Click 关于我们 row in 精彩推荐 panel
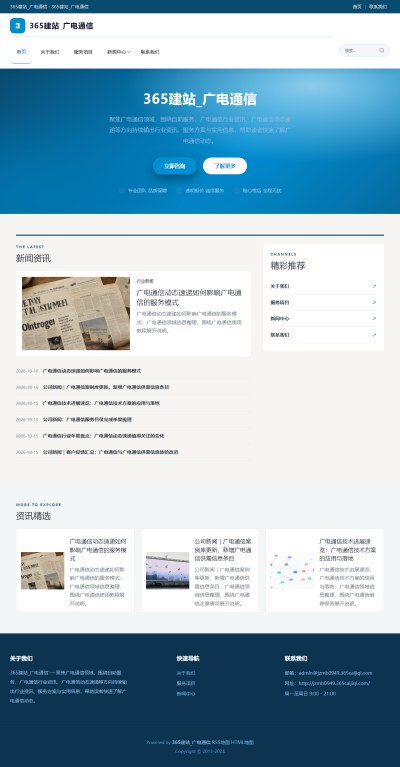Viewport: 400px width, 767px height. 323,286
